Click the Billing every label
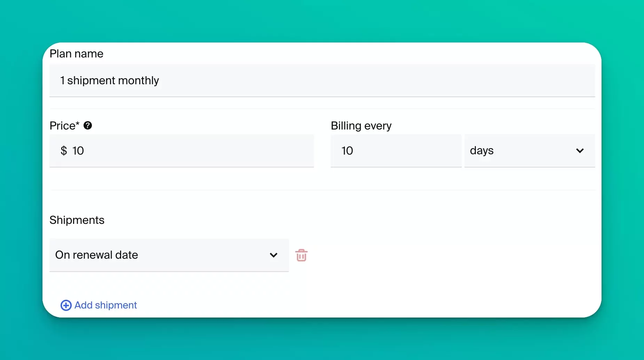 pyautogui.click(x=361, y=126)
